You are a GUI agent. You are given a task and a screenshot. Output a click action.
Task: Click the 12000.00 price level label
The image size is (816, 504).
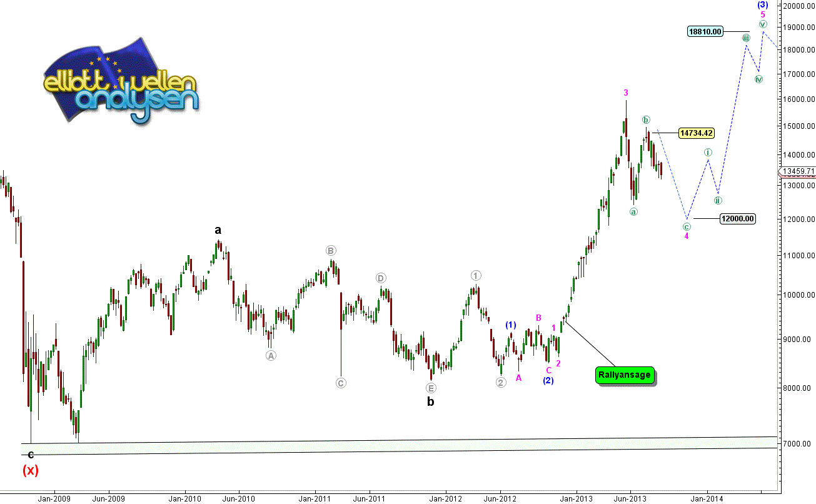pyautogui.click(x=737, y=219)
